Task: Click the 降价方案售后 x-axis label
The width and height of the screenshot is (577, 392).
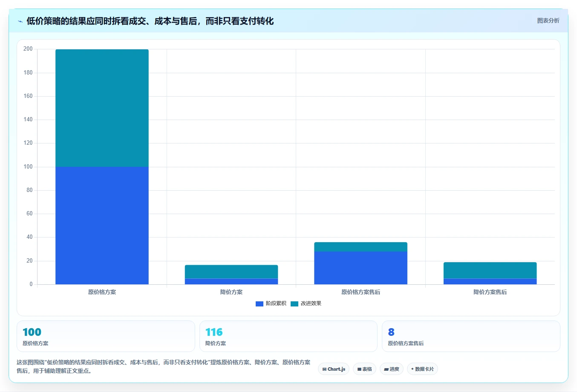Action: 490,292
